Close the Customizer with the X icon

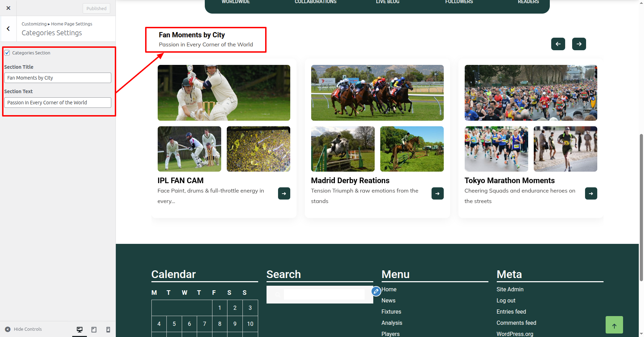[x=8, y=8]
